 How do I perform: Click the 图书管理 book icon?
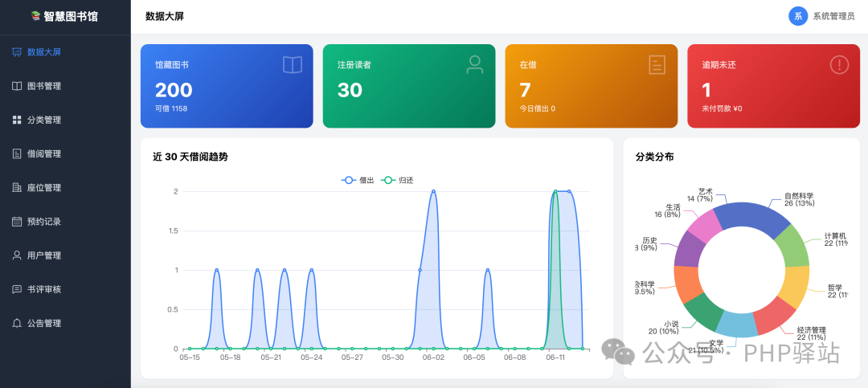[17, 86]
